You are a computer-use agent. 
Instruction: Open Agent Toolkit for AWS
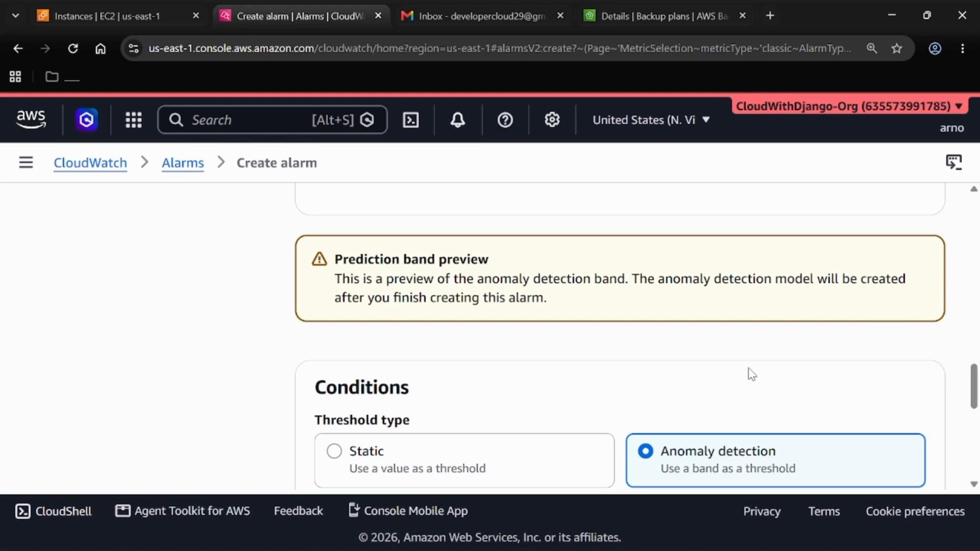(183, 511)
